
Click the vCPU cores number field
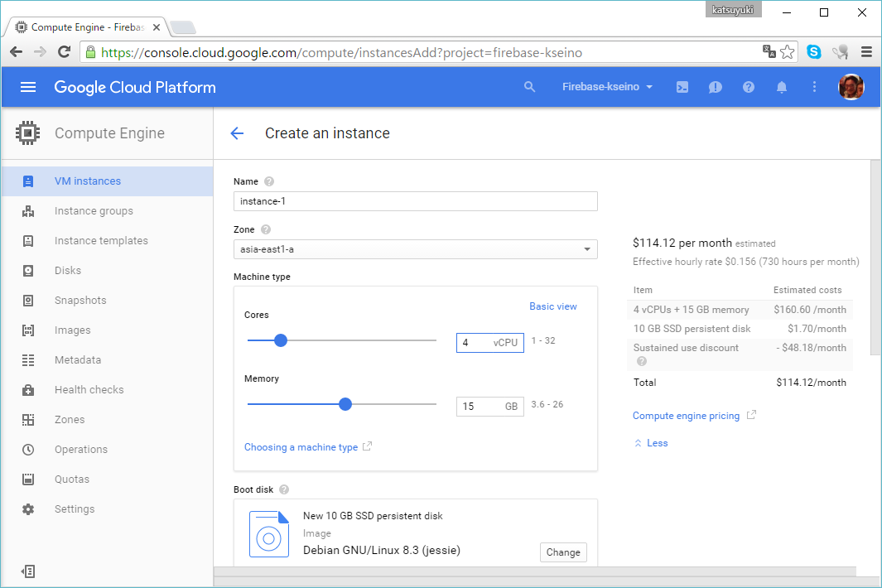[x=490, y=343]
